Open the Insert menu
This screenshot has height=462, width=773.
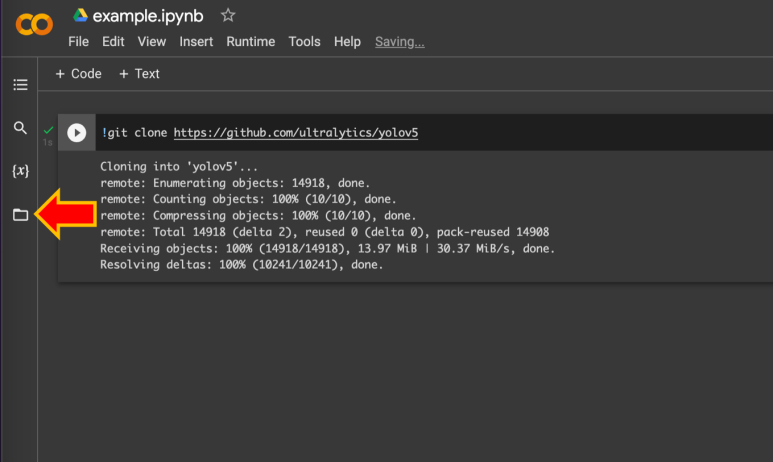pyautogui.click(x=196, y=42)
